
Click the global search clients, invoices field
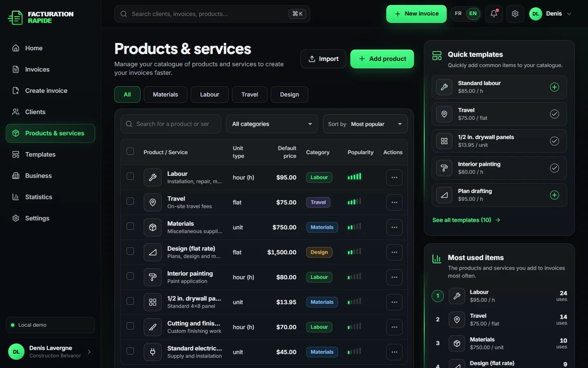click(212, 14)
